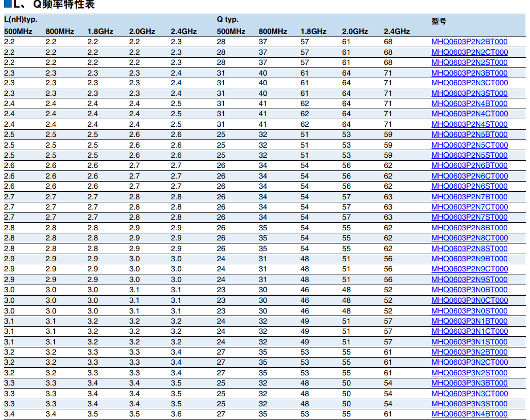Image resolution: width=530 pixels, height=420 pixels.
Task: Click the MHQ0603P3N1CT000 link
Action: click(470, 331)
